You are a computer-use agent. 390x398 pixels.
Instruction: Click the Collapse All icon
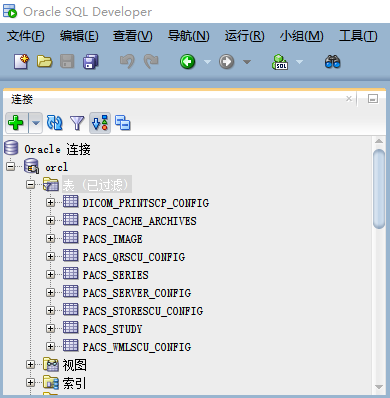coord(123,123)
